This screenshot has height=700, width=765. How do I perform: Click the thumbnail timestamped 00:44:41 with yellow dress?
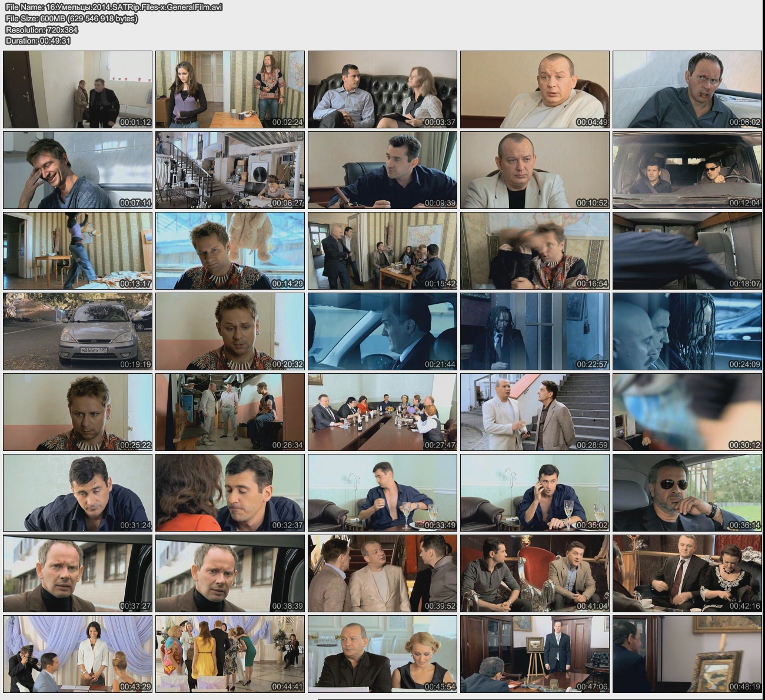230,654
